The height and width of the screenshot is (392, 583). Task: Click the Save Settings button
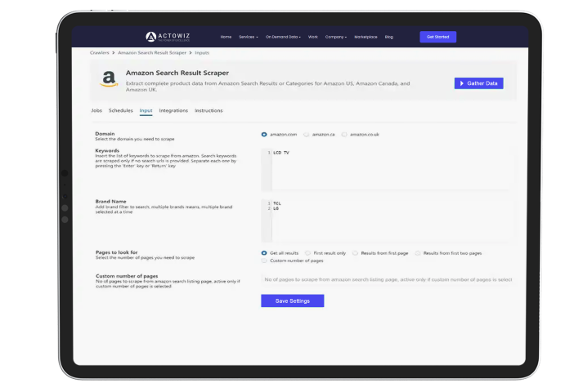292,301
